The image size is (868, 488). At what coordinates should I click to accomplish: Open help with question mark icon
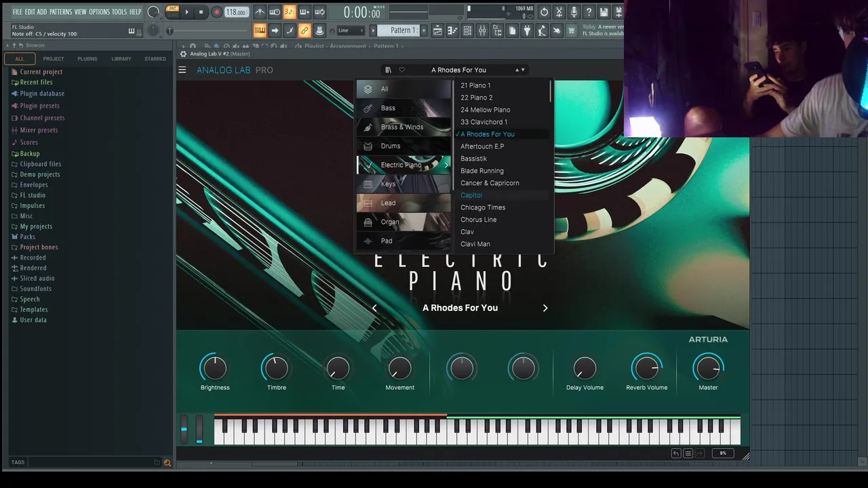tap(589, 12)
